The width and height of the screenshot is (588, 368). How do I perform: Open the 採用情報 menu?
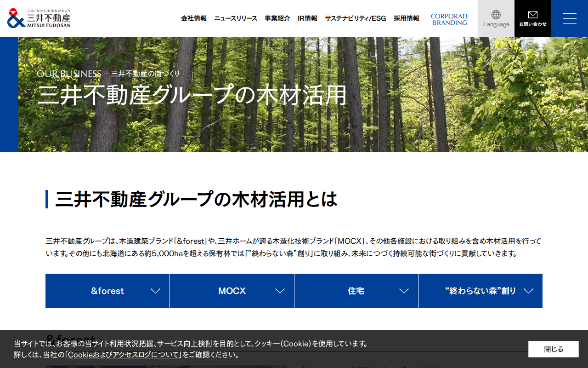[407, 18]
